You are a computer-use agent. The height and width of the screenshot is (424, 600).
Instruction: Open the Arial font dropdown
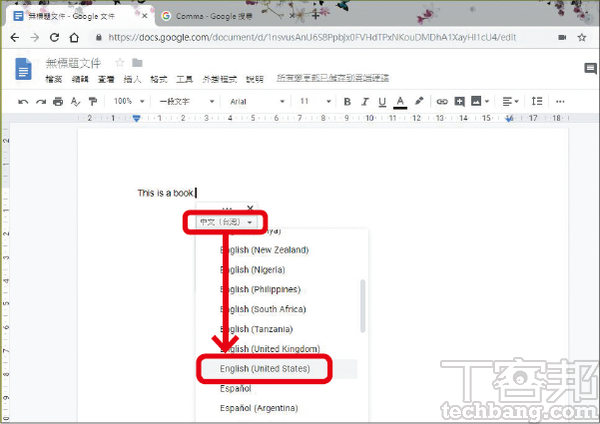[x=257, y=101]
